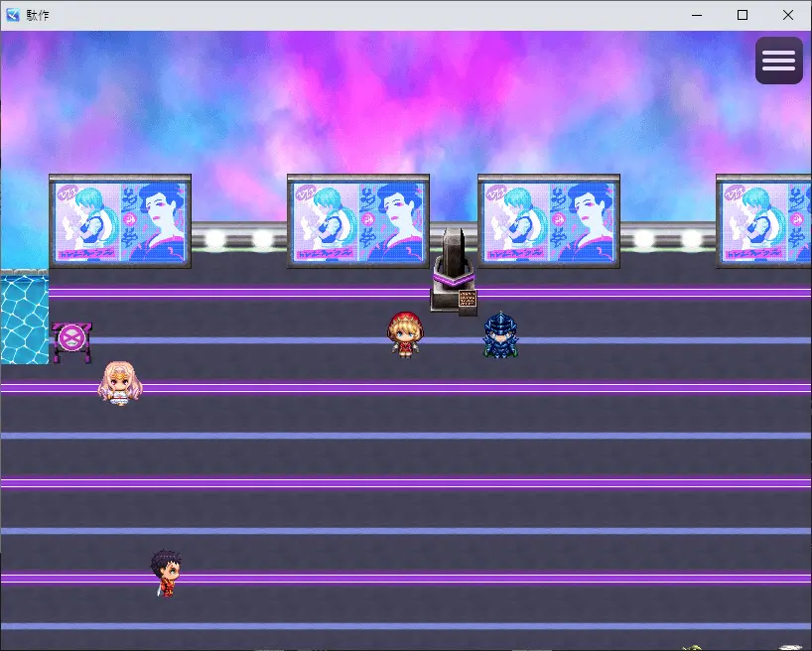812x651 pixels.
Task: Click the window title text 駄作
Action: (x=39, y=15)
